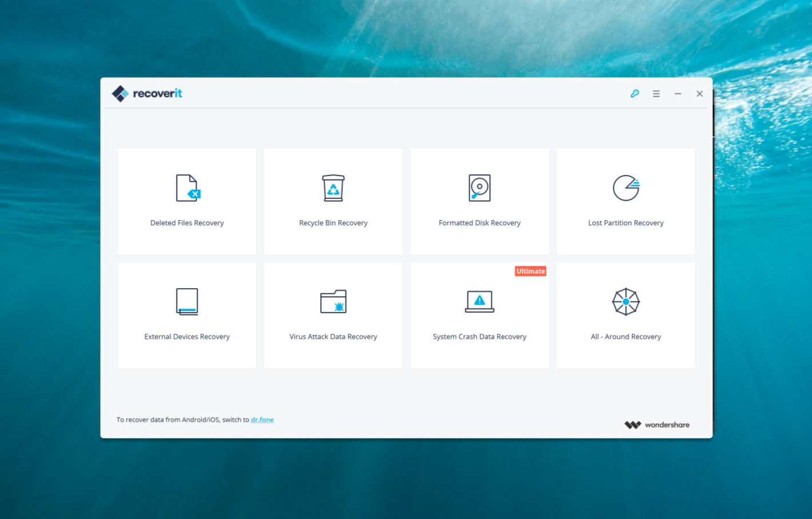Follow the dr.fone link at the bottom

point(262,420)
